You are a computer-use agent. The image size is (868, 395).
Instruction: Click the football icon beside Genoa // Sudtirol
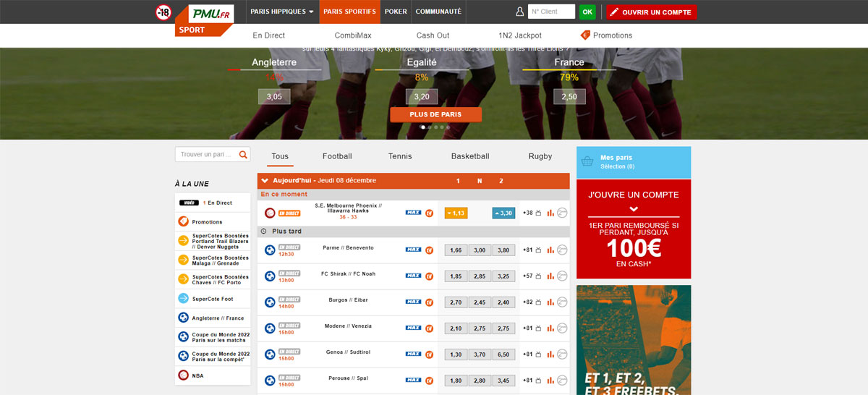(270, 354)
